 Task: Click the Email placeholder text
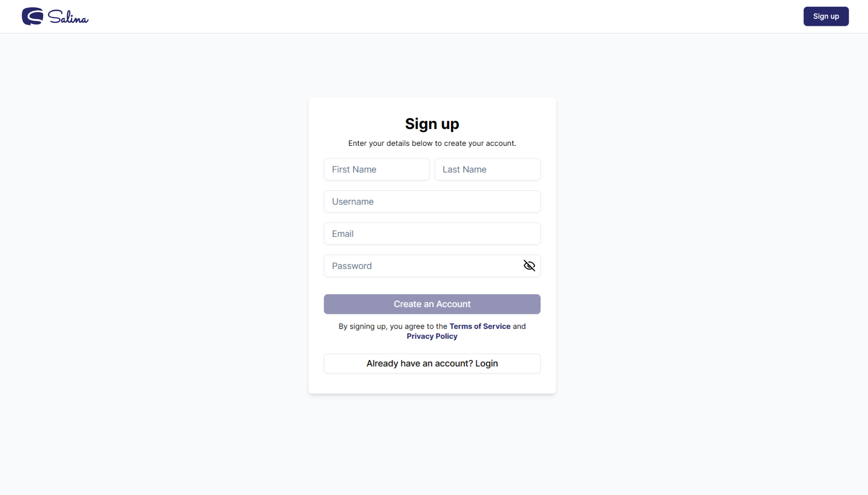[343, 234]
